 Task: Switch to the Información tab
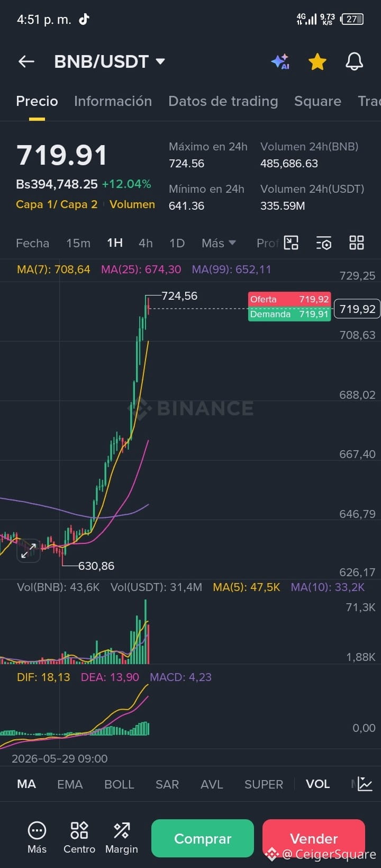click(113, 101)
